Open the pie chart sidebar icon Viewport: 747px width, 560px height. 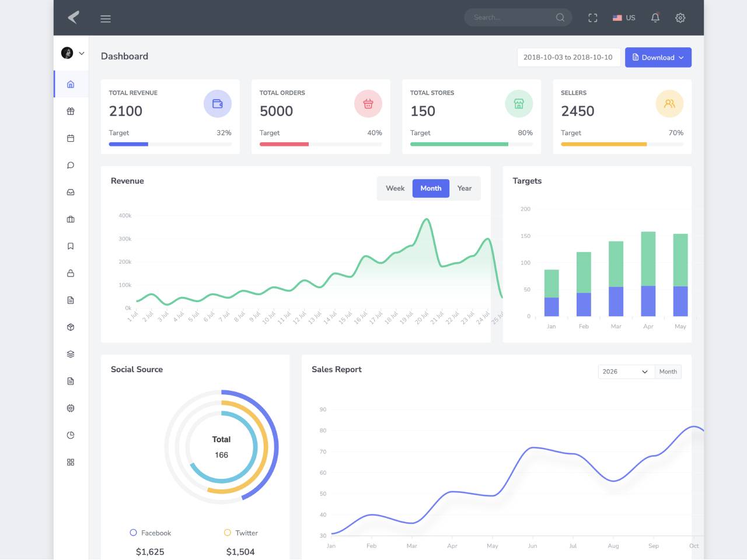[71, 435]
